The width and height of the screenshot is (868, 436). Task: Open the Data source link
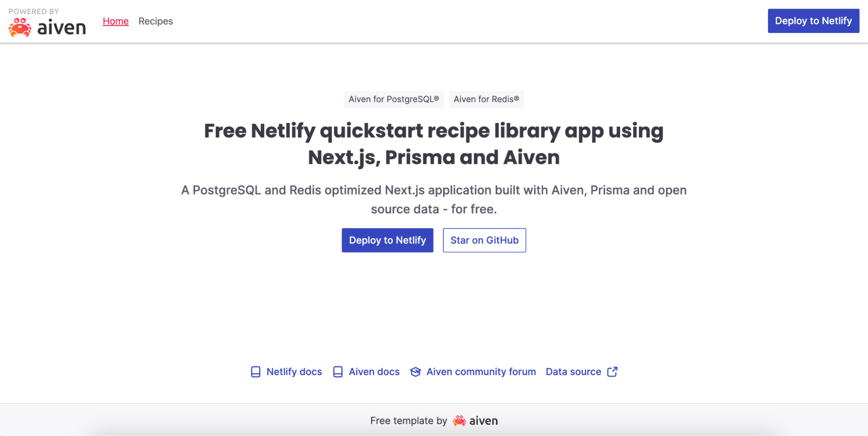point(573,372)
